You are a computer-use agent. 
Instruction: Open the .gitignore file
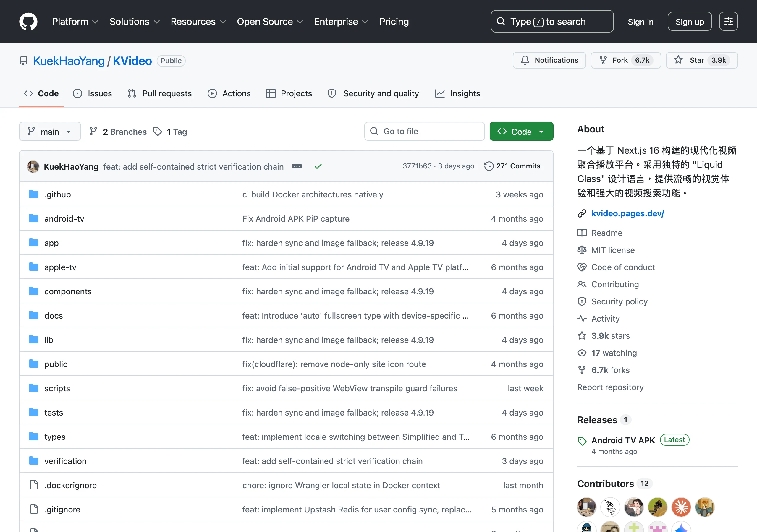[62, 509]
